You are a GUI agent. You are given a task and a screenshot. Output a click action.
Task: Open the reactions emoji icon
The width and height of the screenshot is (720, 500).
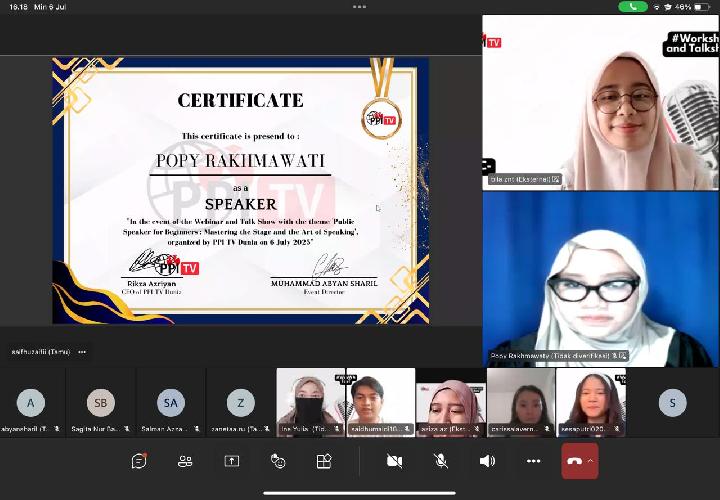coord(278,461)
